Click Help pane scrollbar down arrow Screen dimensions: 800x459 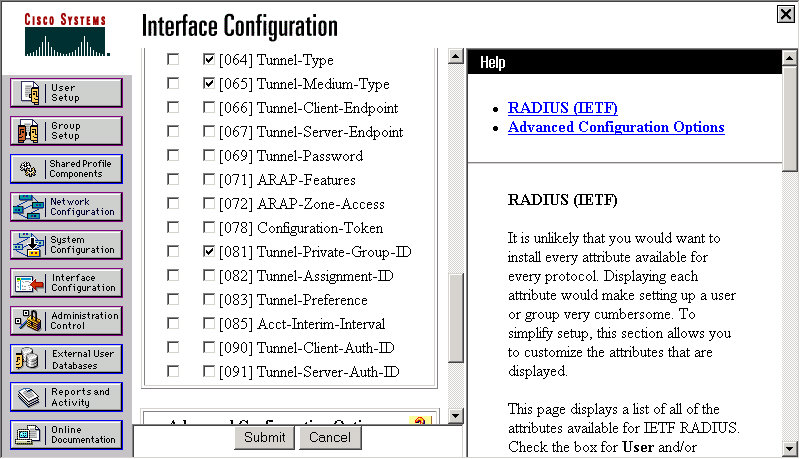[789, 449]
